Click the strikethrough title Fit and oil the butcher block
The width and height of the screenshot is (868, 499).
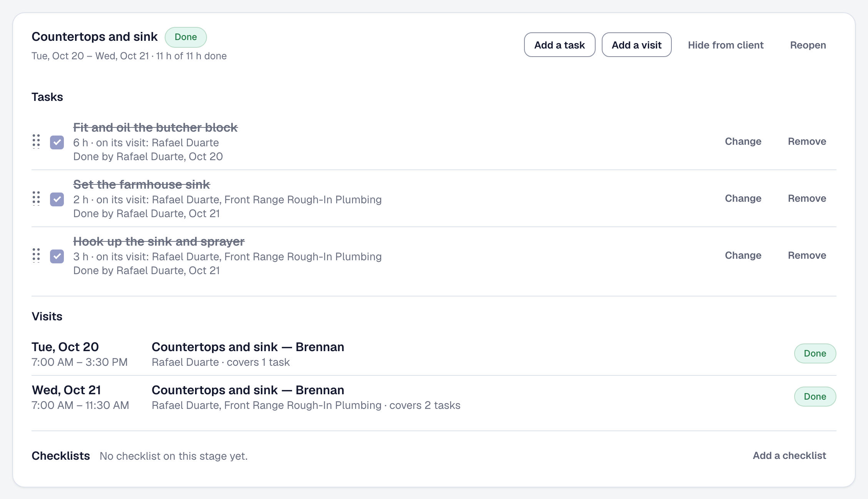[x=155, y=127]
